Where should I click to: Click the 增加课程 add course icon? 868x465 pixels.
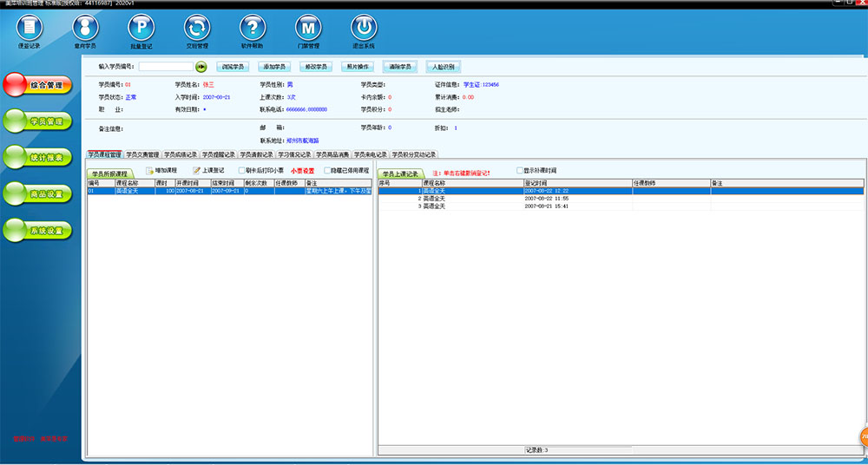click(150, 171)
